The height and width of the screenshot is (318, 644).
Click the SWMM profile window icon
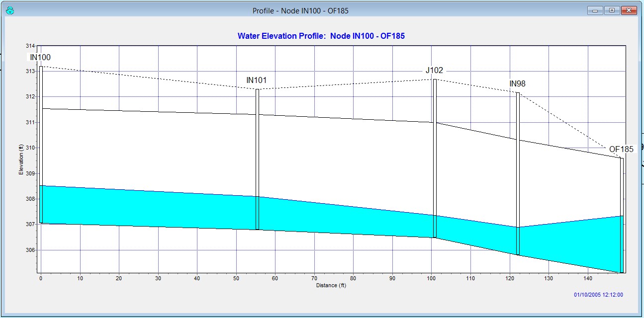[x=9, y=10]
